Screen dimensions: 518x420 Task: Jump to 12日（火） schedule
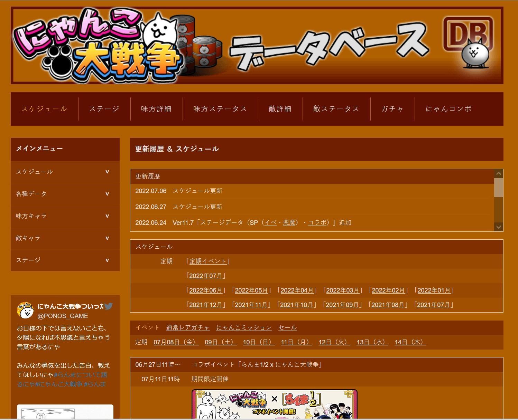click(x=334, y=342)
